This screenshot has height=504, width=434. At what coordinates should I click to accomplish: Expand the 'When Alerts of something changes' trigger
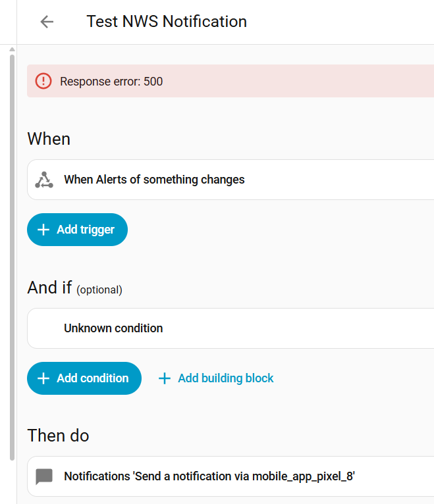(x=154, y=180)
